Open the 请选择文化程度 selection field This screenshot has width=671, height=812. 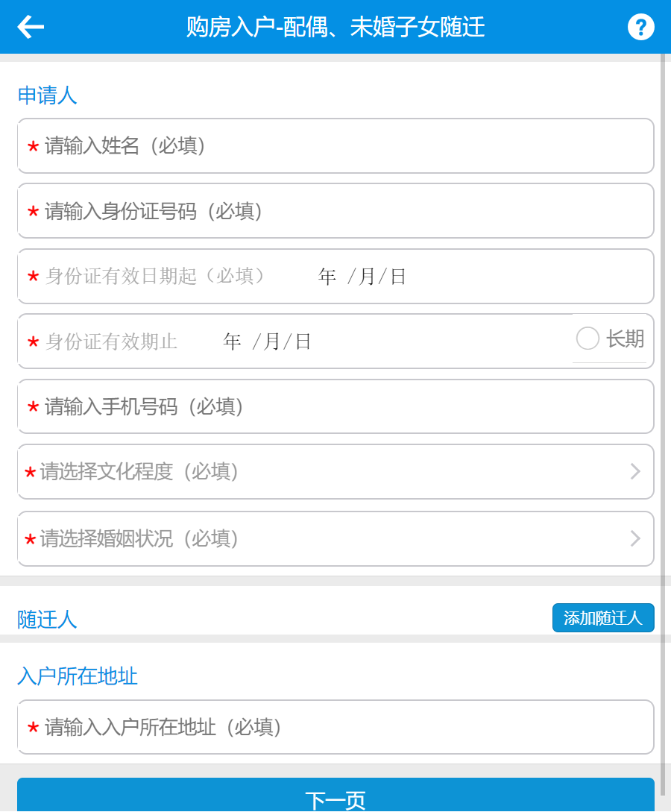coord(321,471)
